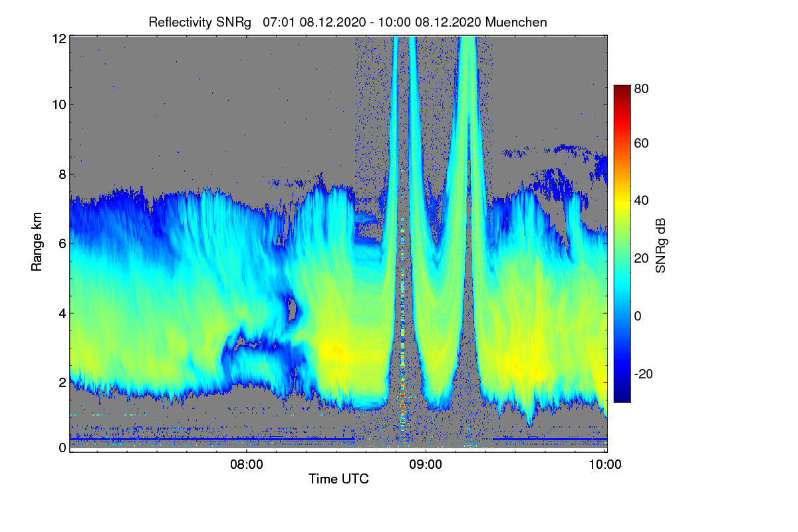
Task: Click the dark red top of the colorbar
Action: pyautogui.click(x=621, y=90)
